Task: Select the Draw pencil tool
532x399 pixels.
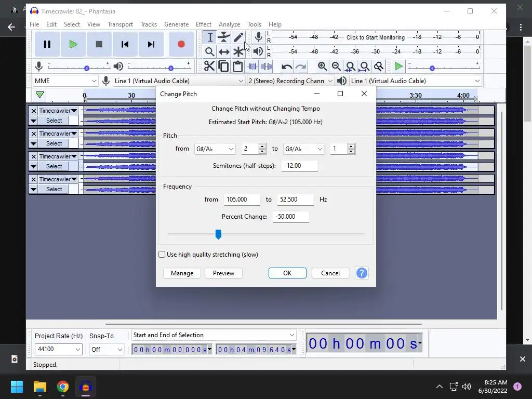Action: (238, 37)
